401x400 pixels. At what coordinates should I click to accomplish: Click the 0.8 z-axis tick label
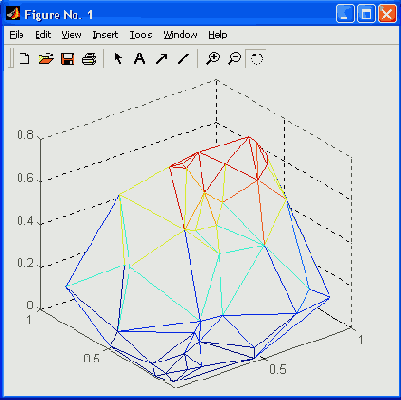tap(25, 135)
